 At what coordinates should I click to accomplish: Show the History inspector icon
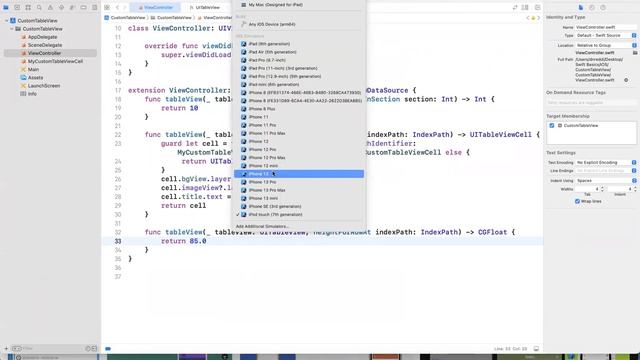[592, 7]
